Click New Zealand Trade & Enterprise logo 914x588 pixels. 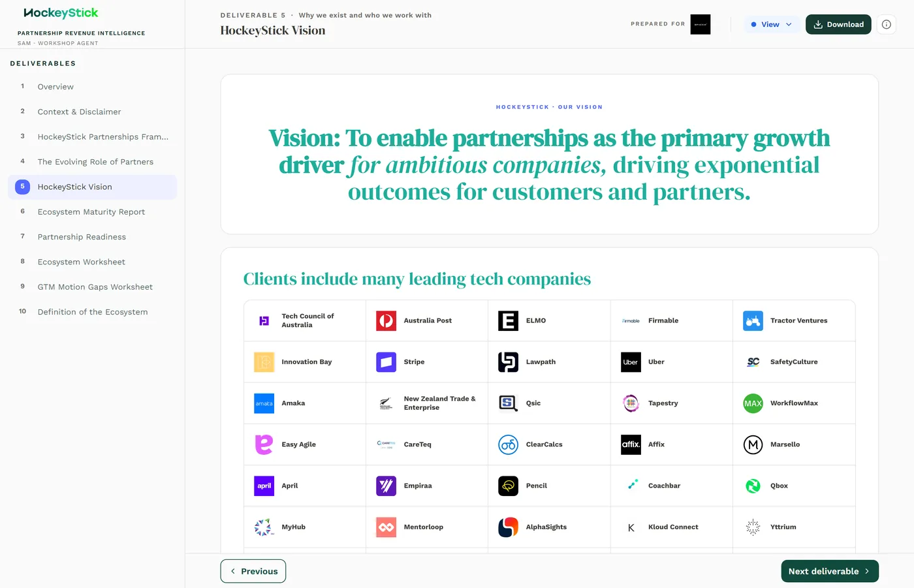(x=386, y=403)
